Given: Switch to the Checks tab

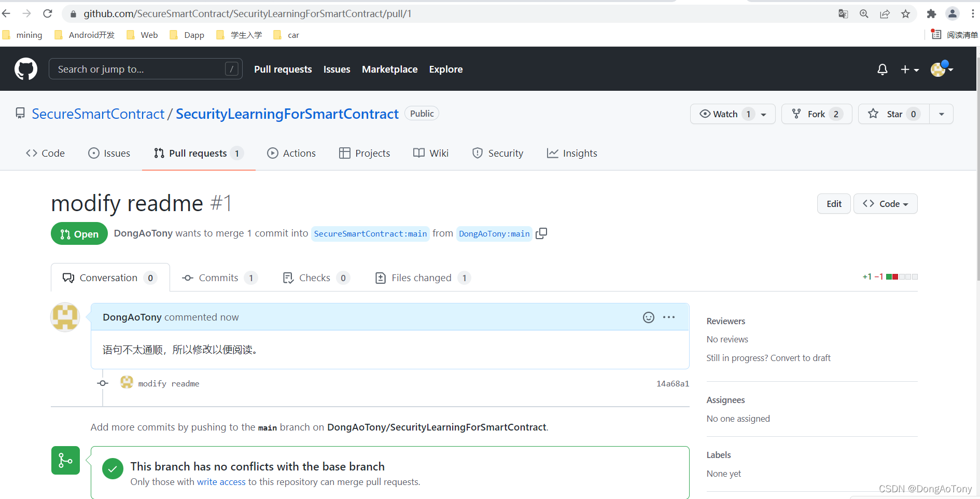Looking at the screenshot, I should 316,278.
